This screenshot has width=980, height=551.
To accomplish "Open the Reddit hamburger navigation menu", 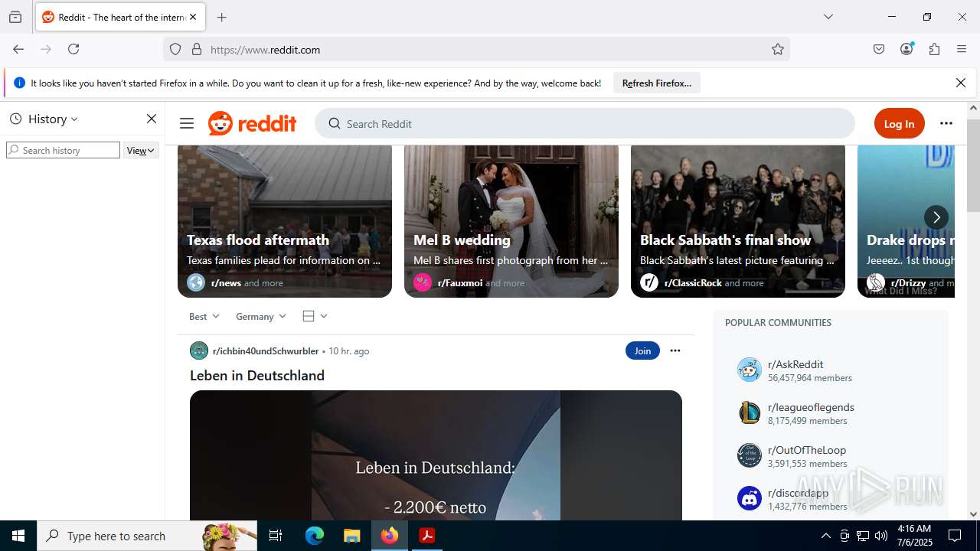I will tap(187, 123).
